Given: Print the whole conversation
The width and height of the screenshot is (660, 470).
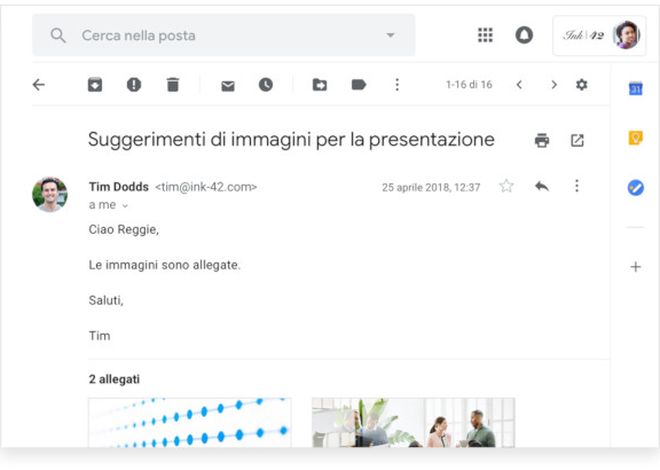Looking at the screenshot, I should point(542,140).
